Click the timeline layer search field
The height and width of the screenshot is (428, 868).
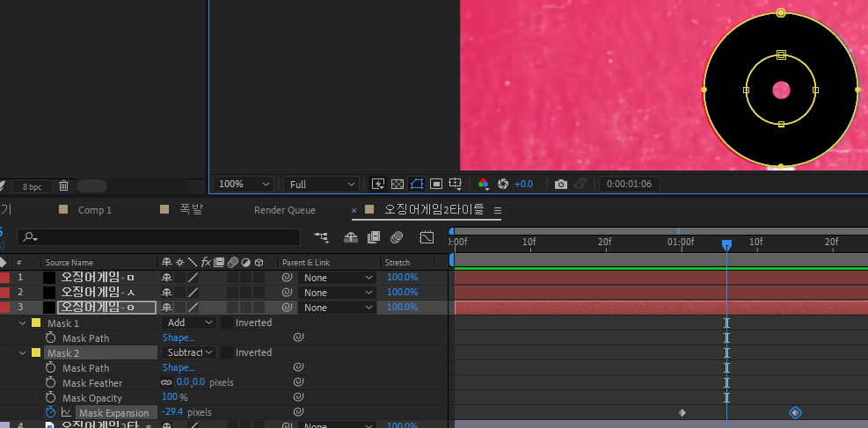159,237
